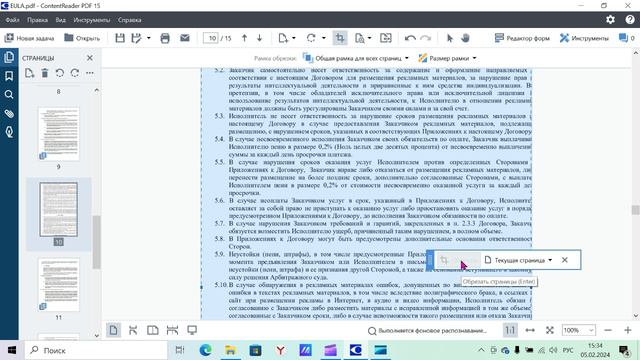640x360 pixels.
Task: Open the Вид menu
Action: pyautogui.click(x=60, y=20)
